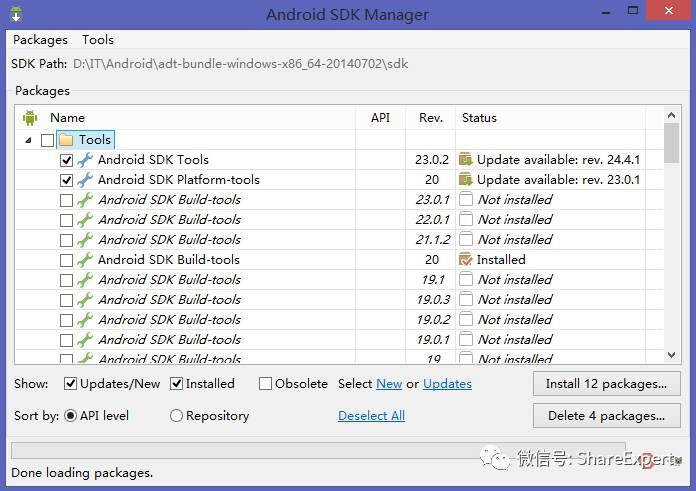The image size is (696, 491).
Task: Uncheck the Android SDK Tools checkbox
Action: click(x=66, y=160)
